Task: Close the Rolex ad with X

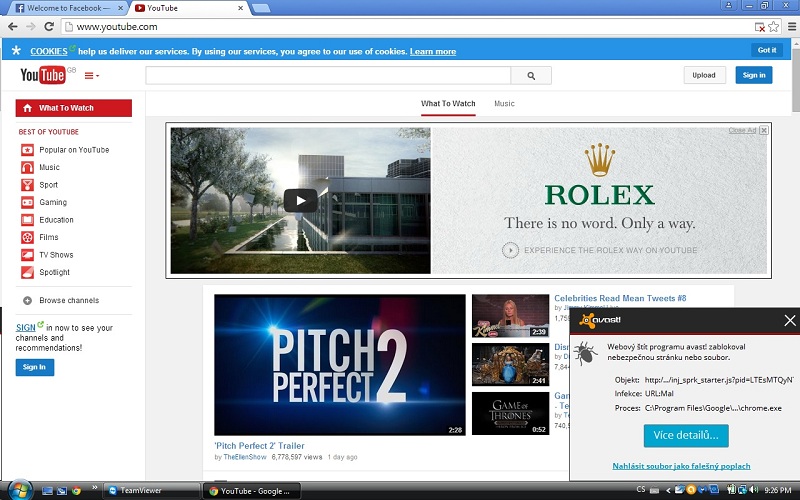Action: pos(764,130)
